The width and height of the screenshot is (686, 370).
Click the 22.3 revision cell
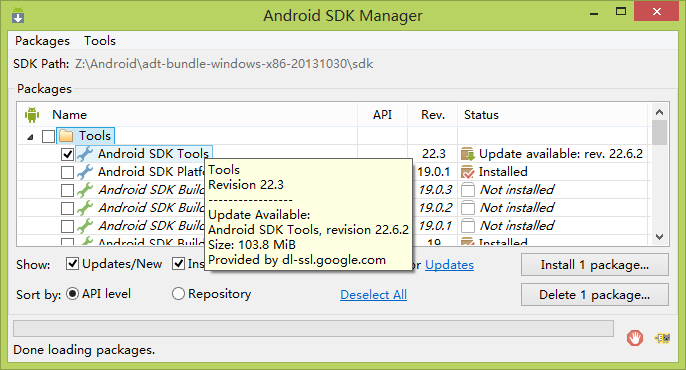coord(434,154)
